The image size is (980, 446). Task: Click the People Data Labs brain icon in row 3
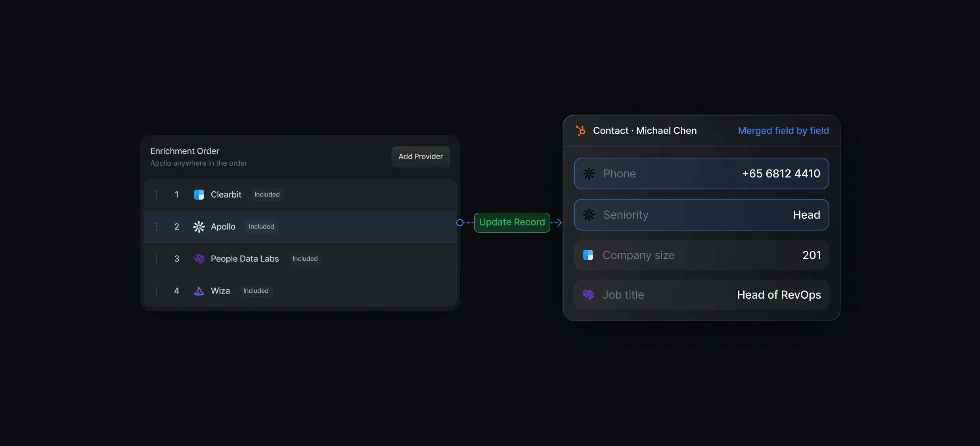pyautogui.click(x=199, y=259)
